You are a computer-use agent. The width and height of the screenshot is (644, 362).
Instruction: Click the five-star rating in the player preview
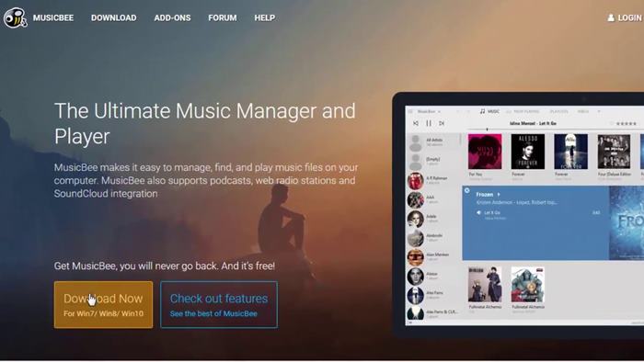tap(627, 123)
